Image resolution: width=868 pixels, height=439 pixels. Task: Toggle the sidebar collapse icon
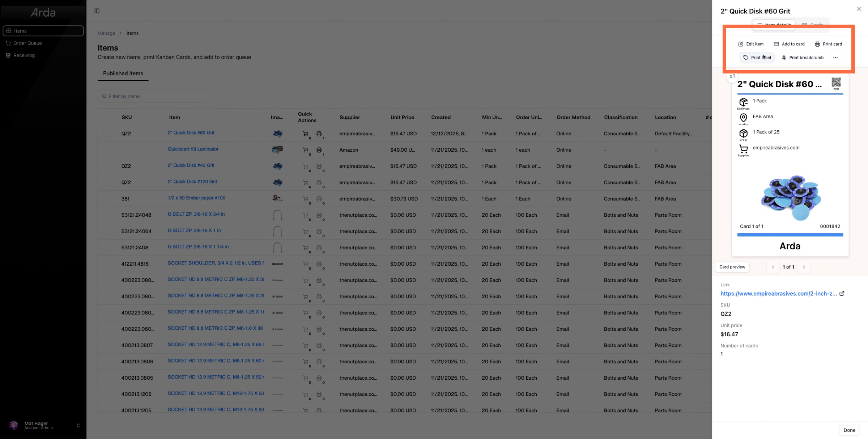[97, 11]
